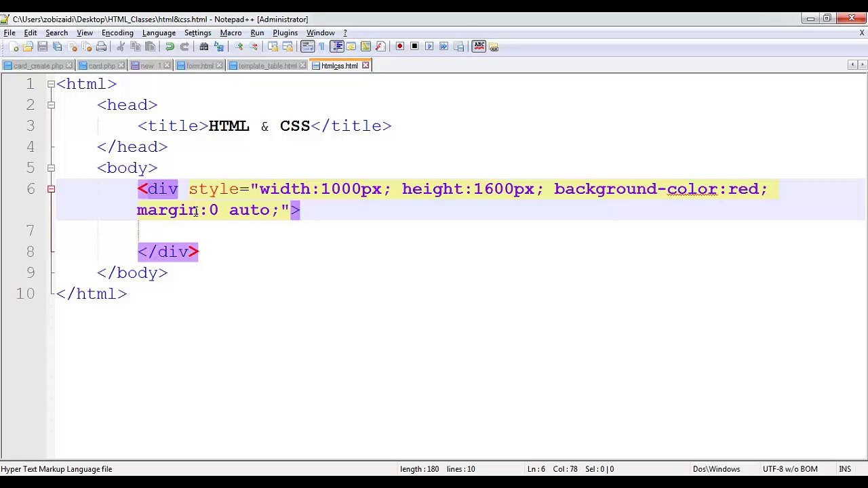Image resolution: width=868 pixels, height=488 pixels.
Task: Play back the recorded macro
Action: point(429,46)
